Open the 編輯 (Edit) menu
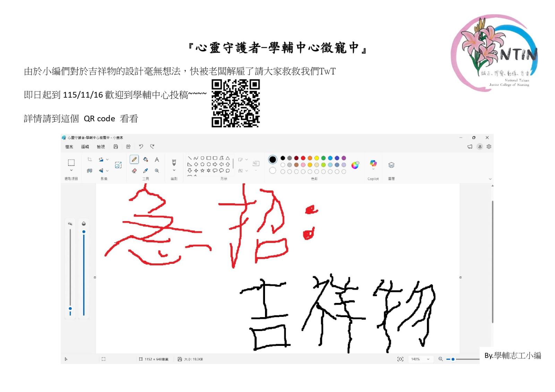 tap(85, 147)
